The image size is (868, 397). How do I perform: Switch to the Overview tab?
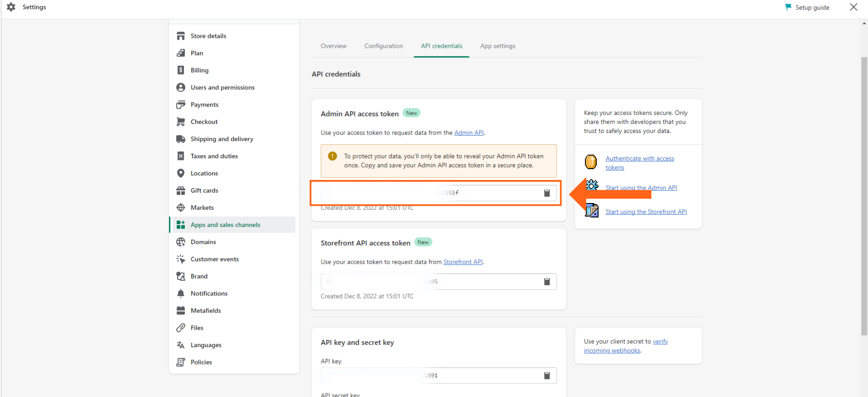click(333, 46)
